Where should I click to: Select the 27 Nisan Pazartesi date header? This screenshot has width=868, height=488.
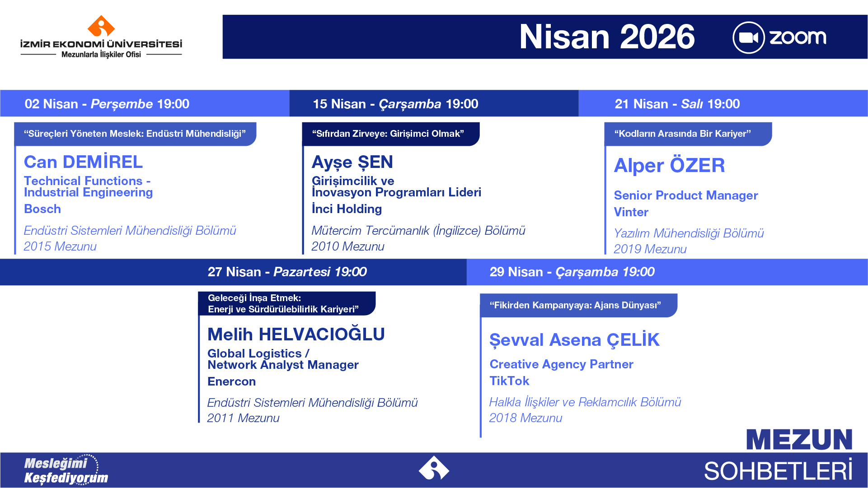click(287, 272)
